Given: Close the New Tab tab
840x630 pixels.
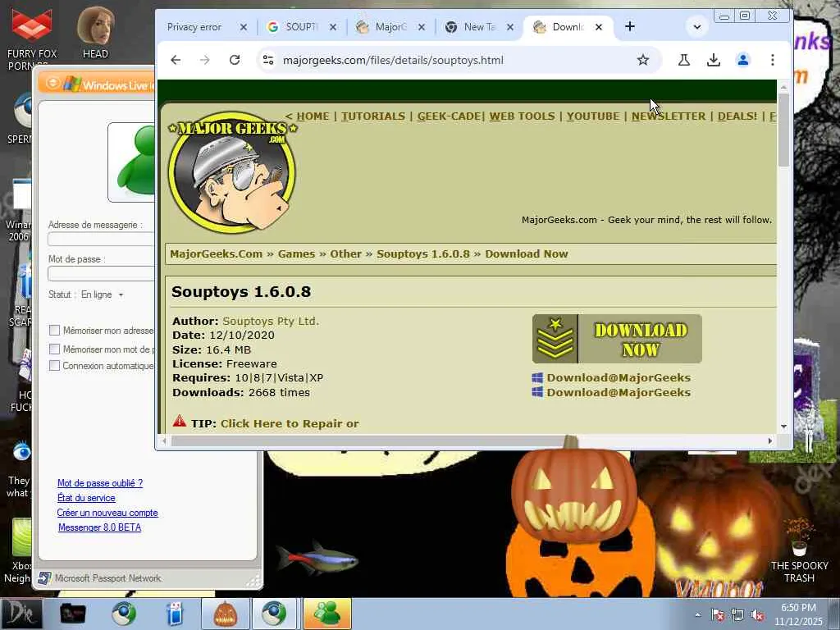Looking at the screenshot, I should click(x=510, y=27).
